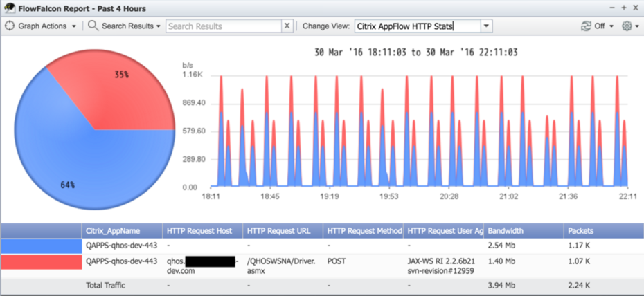Open the refresh Off dropdown
644x296 pixels.
click(603, 26)
